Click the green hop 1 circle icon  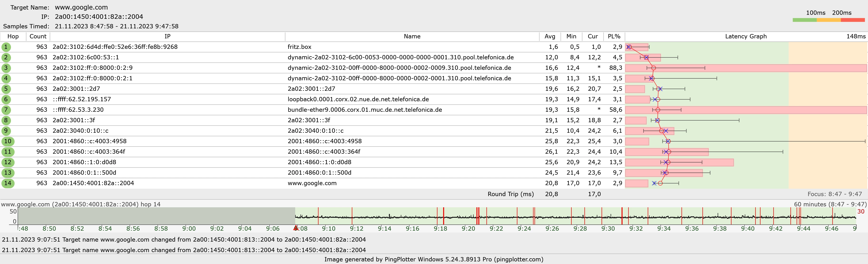pyautogui.click(x=6, y=47)
